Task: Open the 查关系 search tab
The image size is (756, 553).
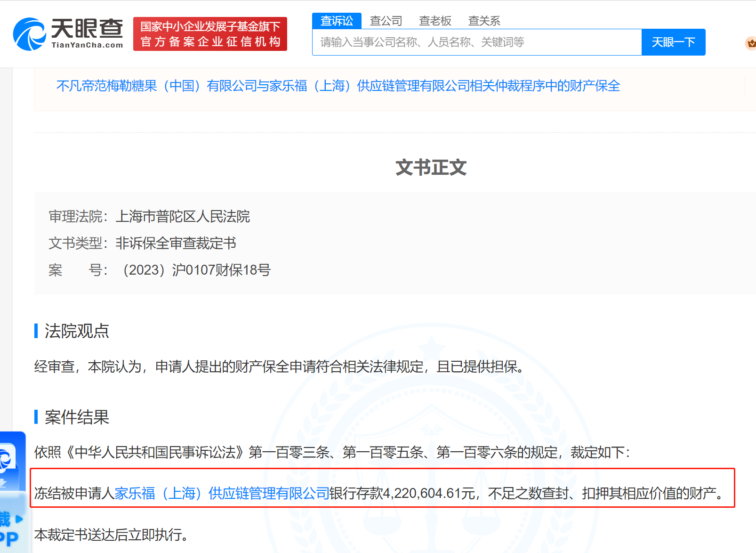Action: (x=484, y=21)
